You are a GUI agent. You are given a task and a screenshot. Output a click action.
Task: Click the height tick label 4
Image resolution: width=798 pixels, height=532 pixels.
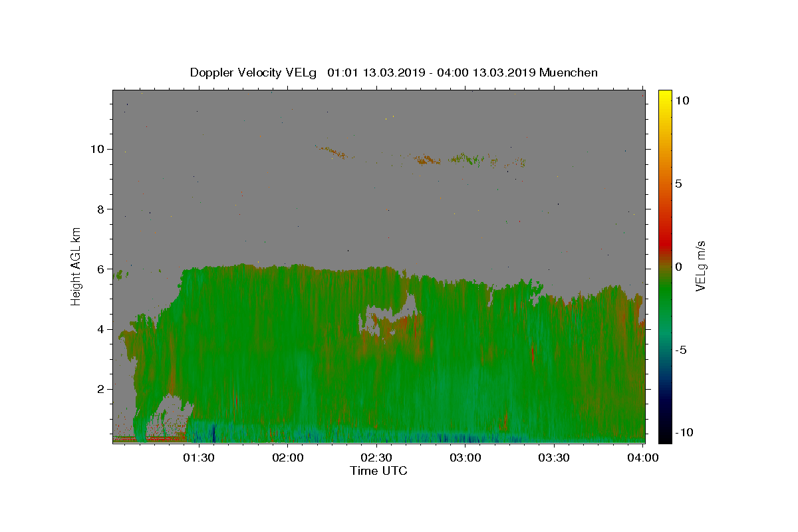click(x=100, y=329)
